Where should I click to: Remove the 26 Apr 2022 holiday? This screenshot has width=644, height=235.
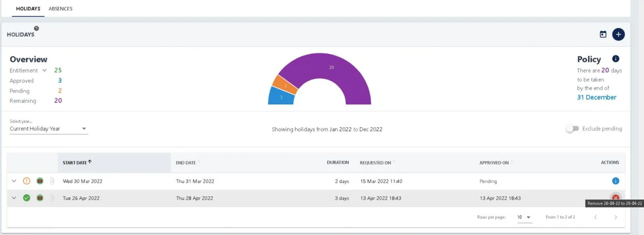616,198
